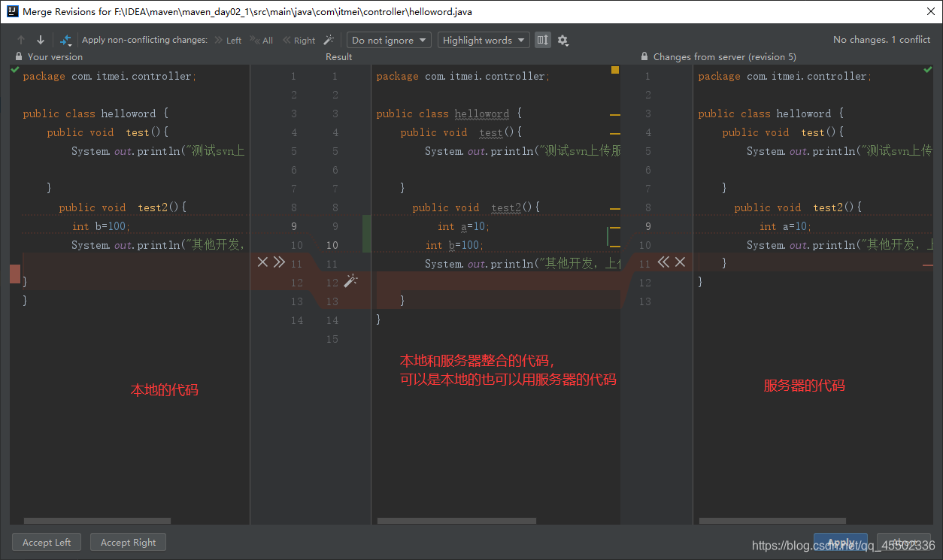Open diff settings gear icon

562,41
